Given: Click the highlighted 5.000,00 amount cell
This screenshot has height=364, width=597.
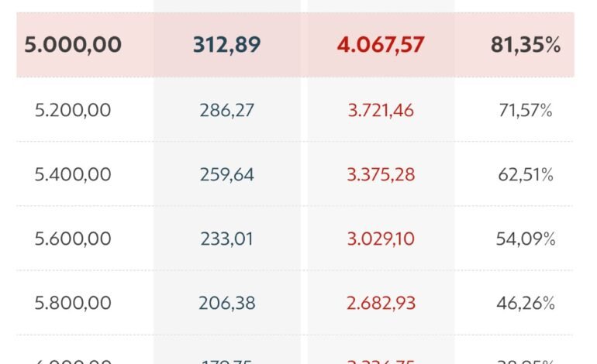Looking at the screenshot, I should 73,45.
